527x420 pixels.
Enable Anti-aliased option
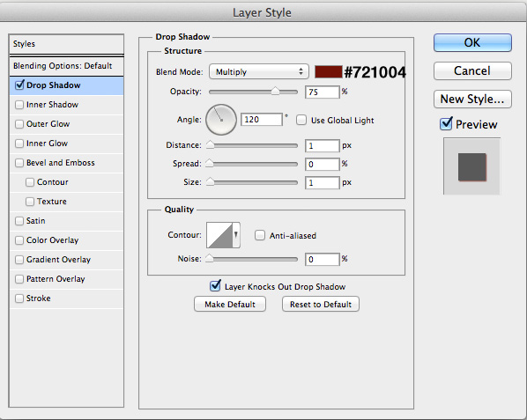click(x=259, y=235)
